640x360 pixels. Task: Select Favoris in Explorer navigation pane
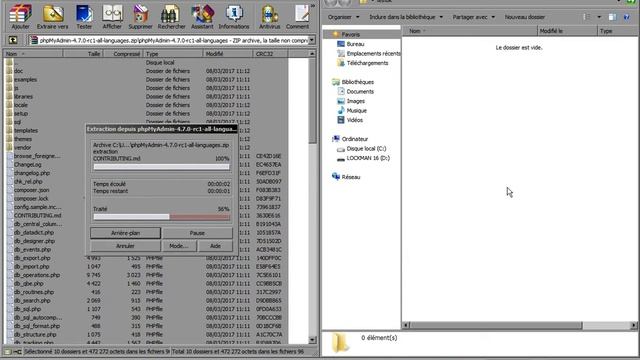click(351, 35)
